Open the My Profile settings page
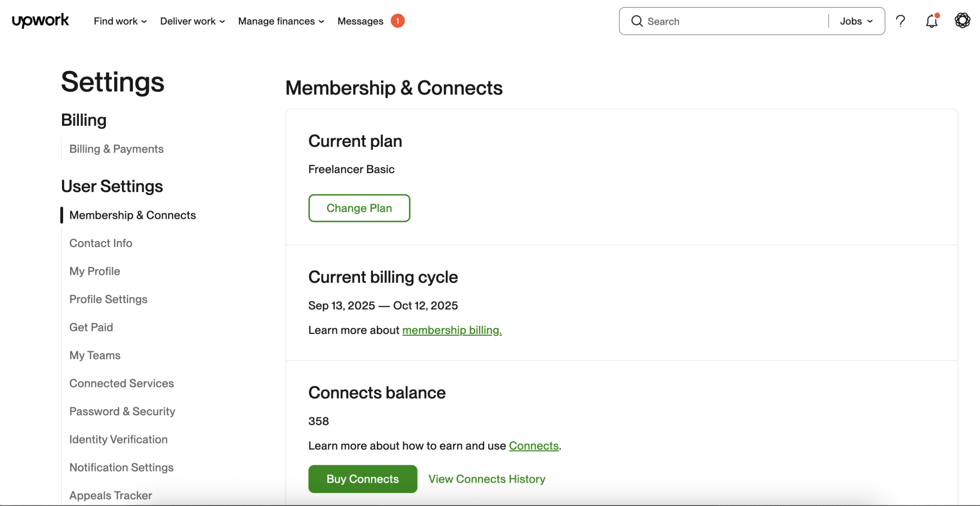 coord(94,271)
